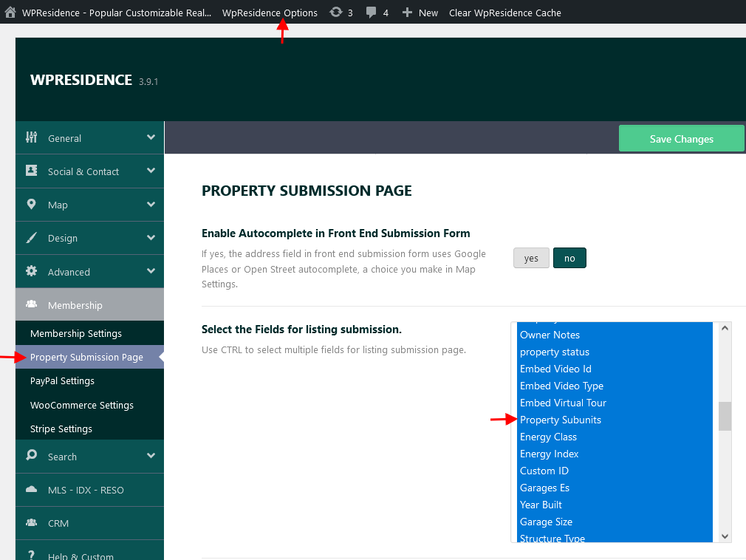Click the MLS cloud icon
746x560 pixels.
pyautogui.click(x=32, y=489)
